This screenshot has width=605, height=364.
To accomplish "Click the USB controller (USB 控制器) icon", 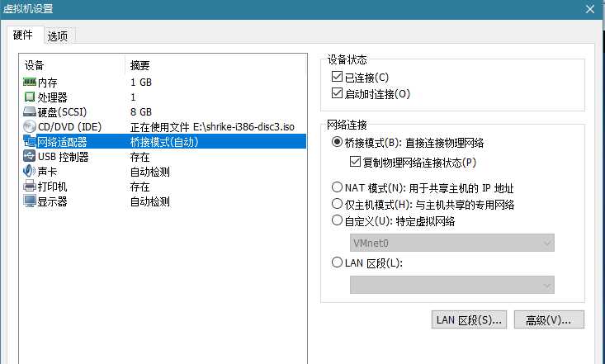I will pos(30,156).
